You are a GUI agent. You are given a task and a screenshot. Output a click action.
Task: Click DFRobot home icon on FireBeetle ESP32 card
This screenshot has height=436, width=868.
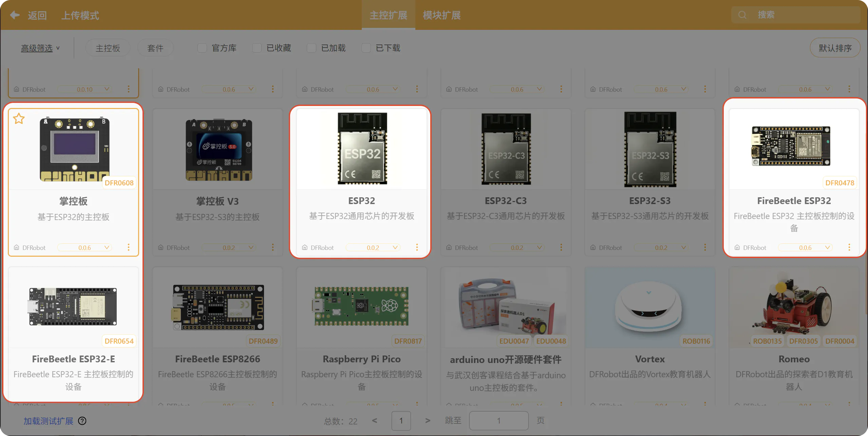pyautogui.click(x=737, y=248)
